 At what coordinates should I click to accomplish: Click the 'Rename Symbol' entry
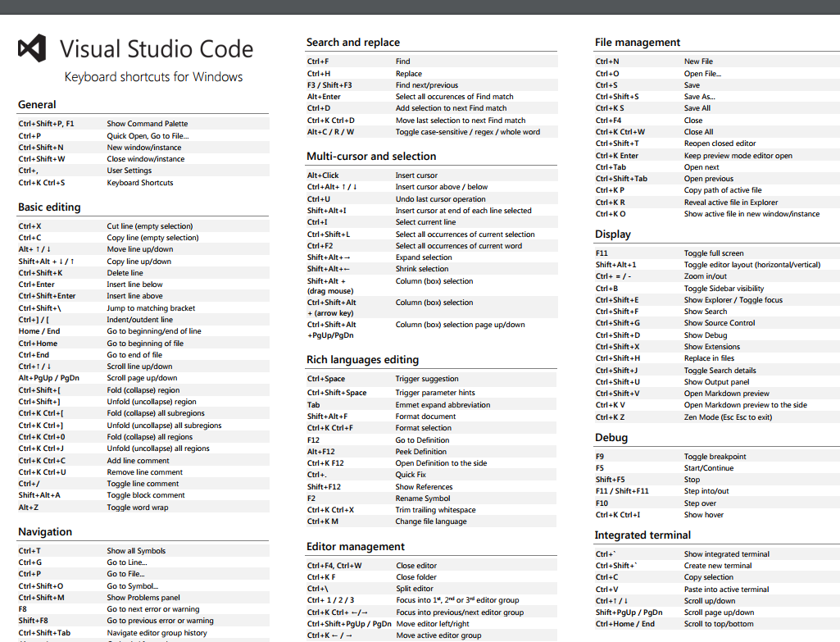point(423,499)
